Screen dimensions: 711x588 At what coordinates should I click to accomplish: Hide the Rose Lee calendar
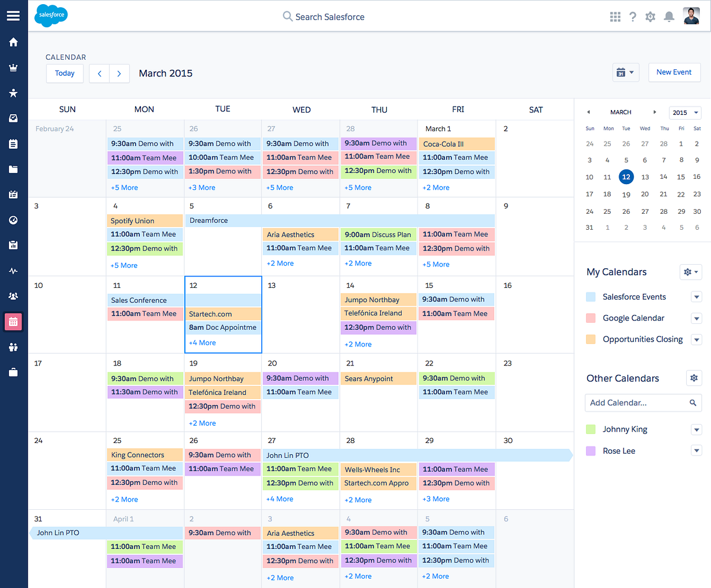click(x=697, y=451)
